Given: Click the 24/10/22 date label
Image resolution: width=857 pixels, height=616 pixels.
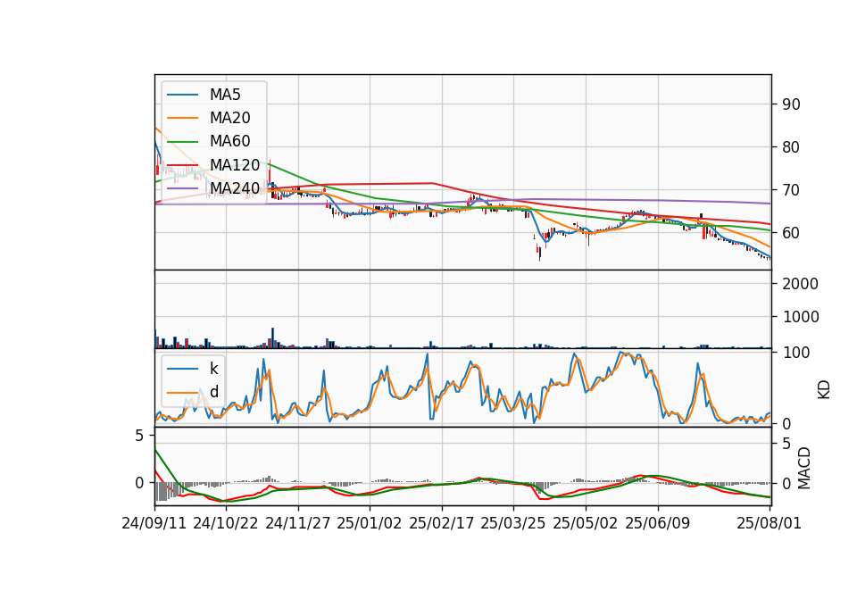Looking at the screenshot, I should coord(226,524).
